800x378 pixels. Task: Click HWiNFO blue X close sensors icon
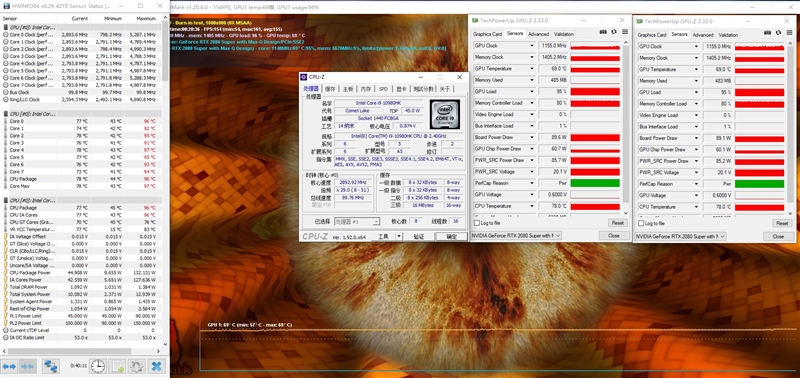(157, 366)
